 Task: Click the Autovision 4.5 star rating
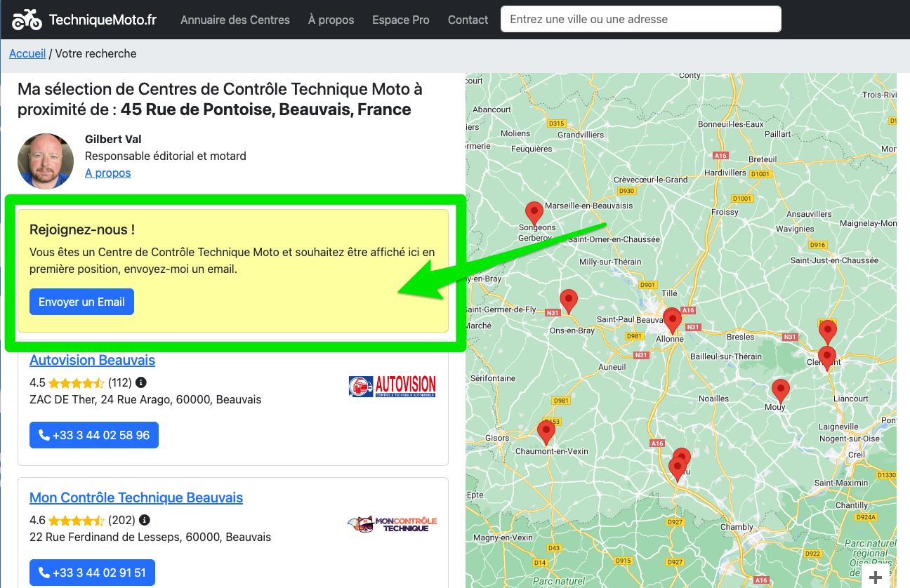coord(77,383)
